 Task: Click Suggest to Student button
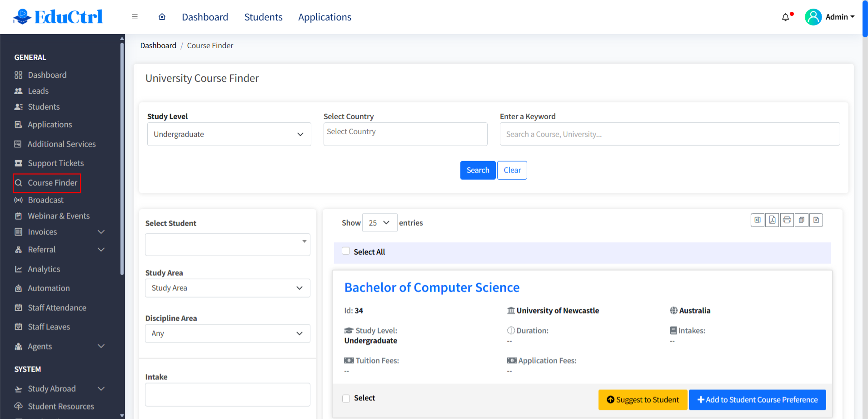tap(643, 400)
